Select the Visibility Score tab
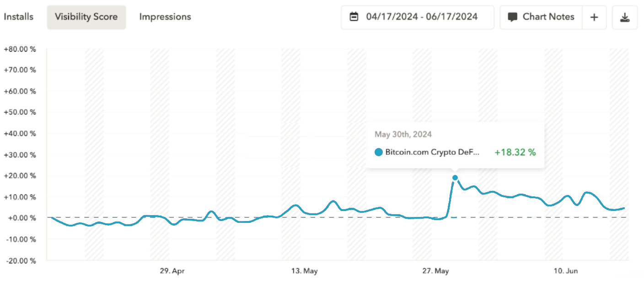This screenshot has height=290, width=644. coord(86,17)
